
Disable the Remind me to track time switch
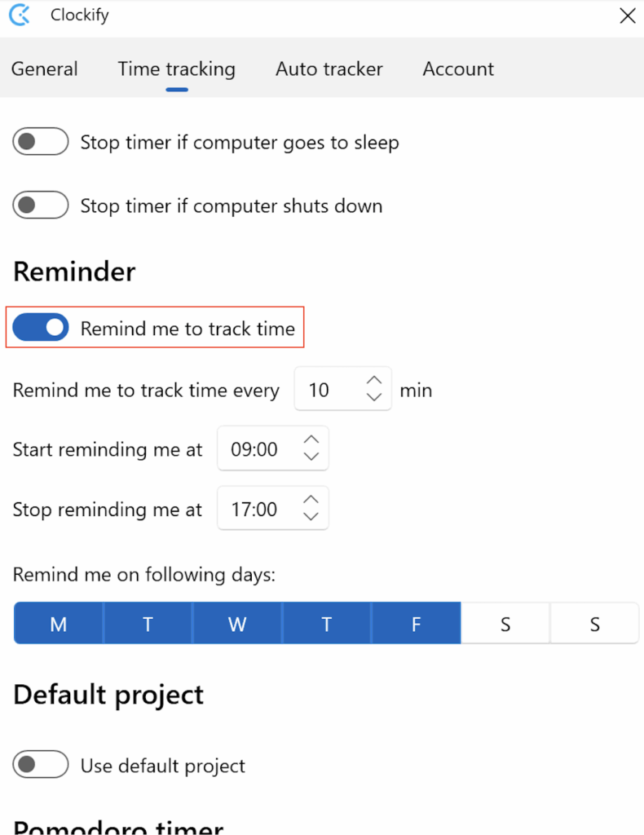click(x=40, y=328)
